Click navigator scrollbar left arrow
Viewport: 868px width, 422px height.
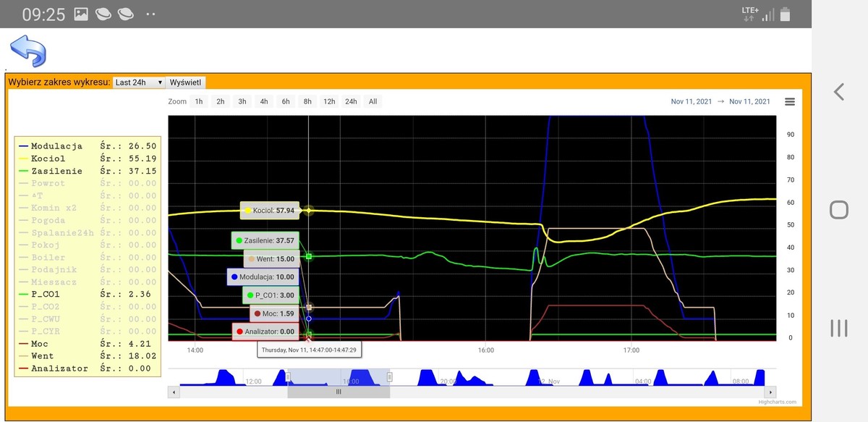tap(173, 392)
